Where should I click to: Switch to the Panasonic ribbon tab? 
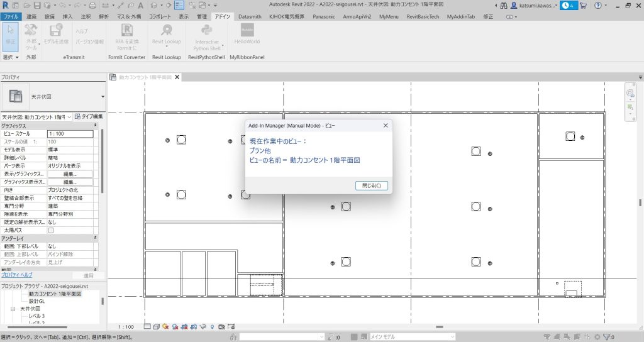pyautogui.click(x=324, y=16)
